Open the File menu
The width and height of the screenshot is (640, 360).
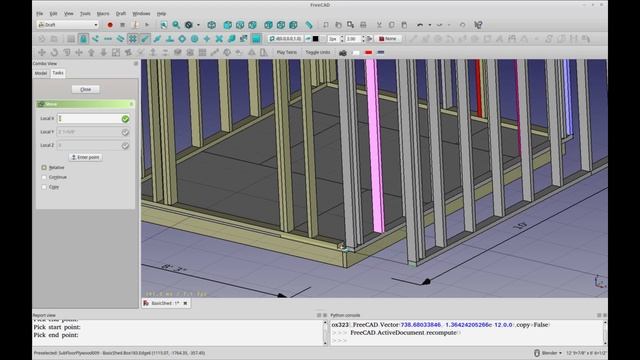pos(40,13)
